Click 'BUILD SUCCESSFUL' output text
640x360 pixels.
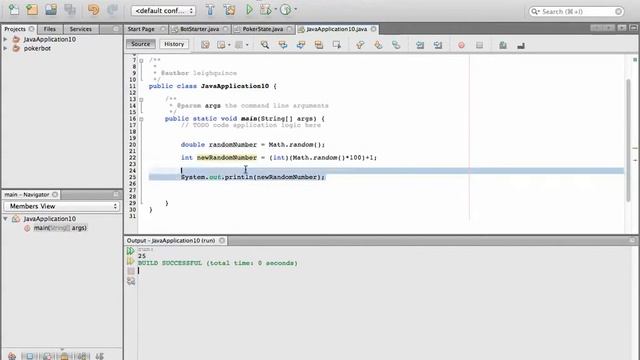170,263
